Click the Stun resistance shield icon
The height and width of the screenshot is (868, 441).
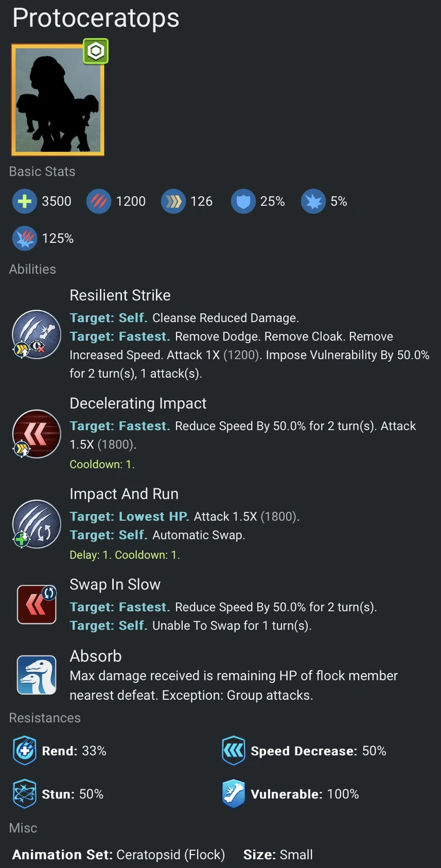pyautogui.click(x=24, y=794)
